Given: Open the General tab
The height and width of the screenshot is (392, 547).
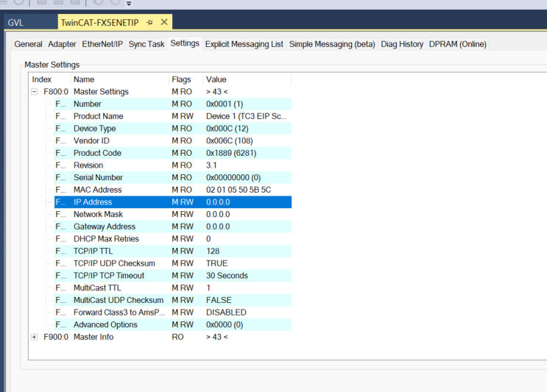Looking at the screenshot, I should pyautogui.click(x=29, y=44).
